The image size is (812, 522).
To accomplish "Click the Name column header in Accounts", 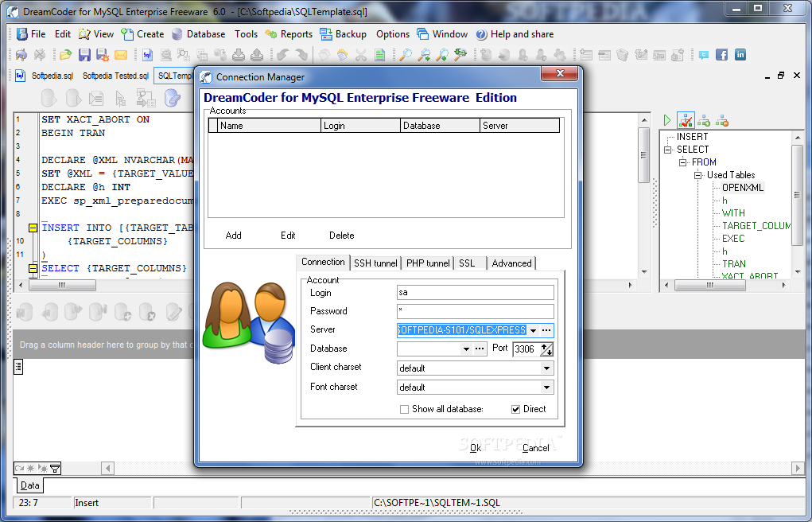I will pos(269,126).
